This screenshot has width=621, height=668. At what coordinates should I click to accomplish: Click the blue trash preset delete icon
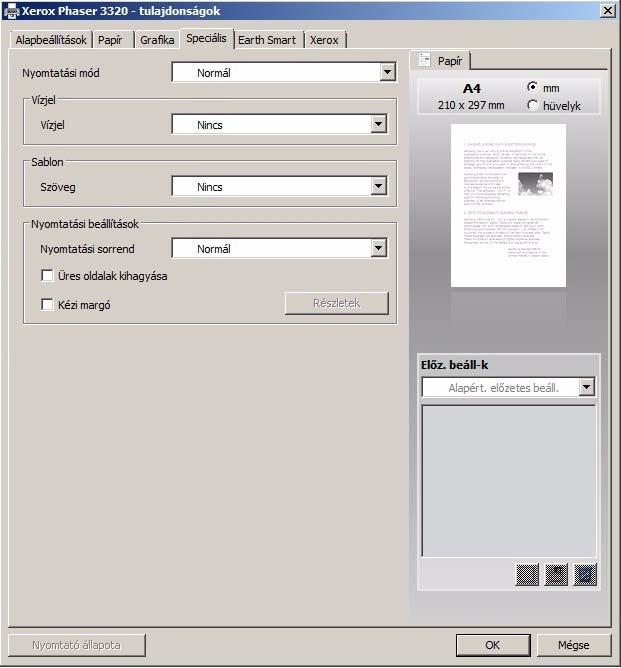coord(585,574)
